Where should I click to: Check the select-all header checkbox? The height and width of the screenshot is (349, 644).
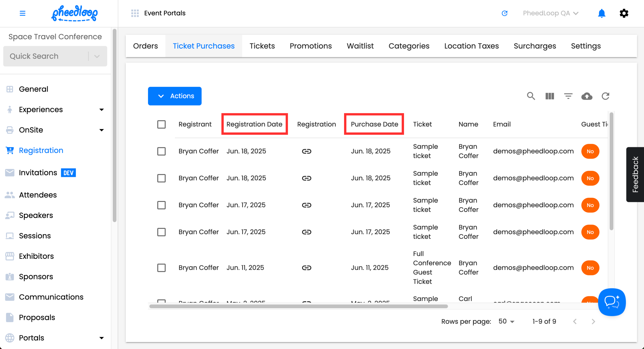pyautogui.click(x=161, y=124)
